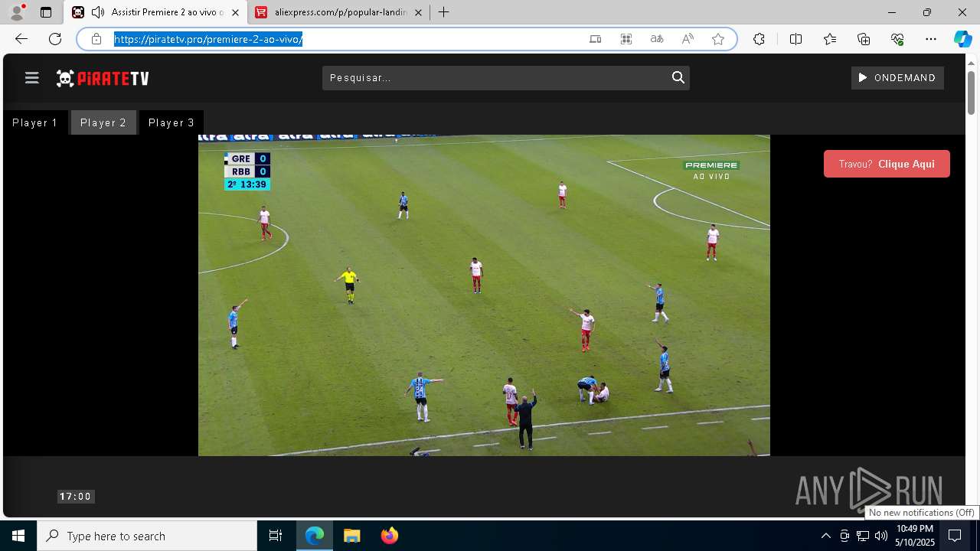Add page to favorites star

718,39
